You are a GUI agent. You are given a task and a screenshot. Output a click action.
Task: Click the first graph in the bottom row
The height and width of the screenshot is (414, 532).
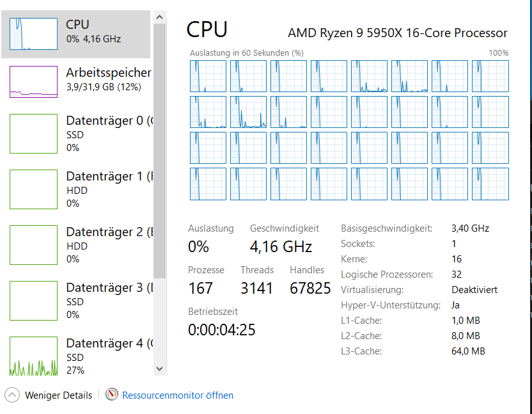point(208,184)
